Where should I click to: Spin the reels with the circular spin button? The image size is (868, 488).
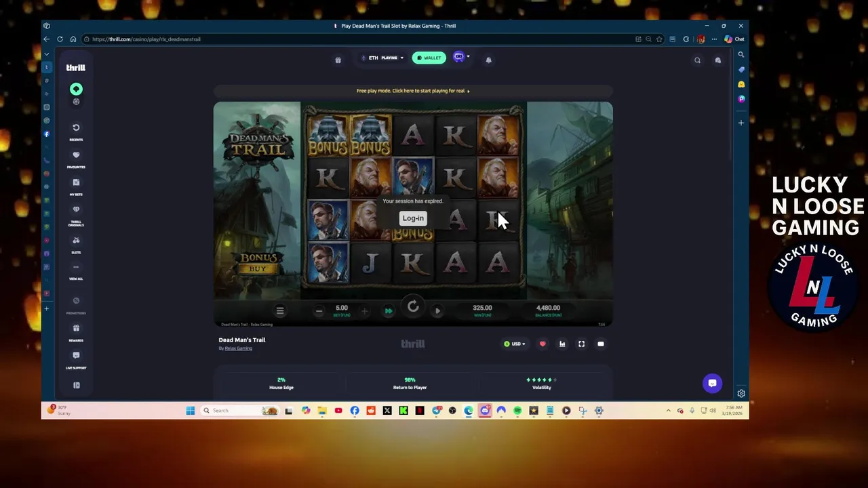(x=413, y=308)
